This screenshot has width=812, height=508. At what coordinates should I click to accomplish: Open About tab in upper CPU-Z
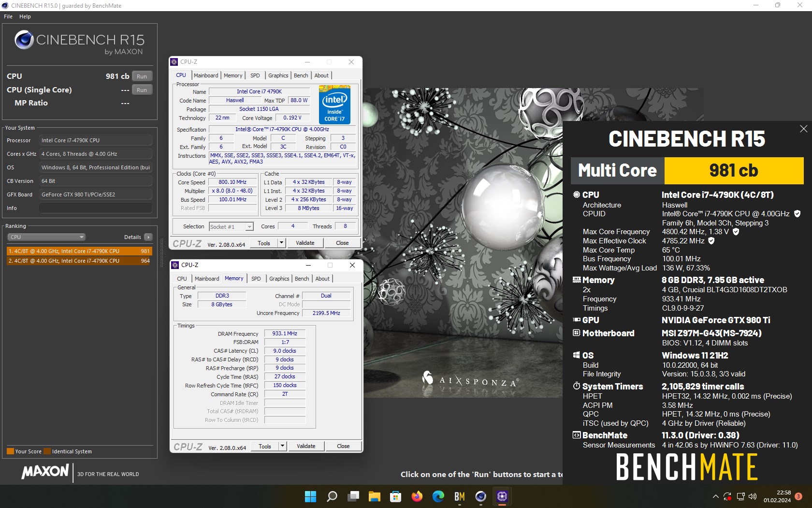pyautogui.click(x=321, y=75)
